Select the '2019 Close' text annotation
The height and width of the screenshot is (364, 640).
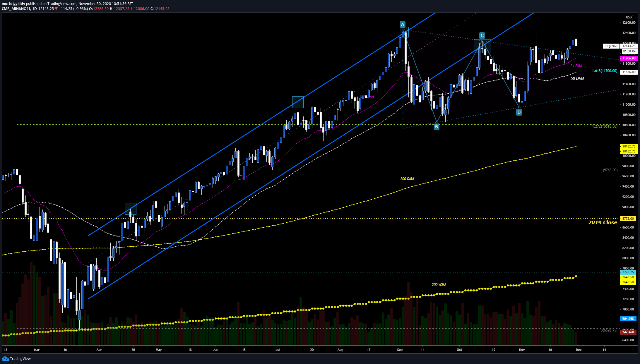pyautogui.click(x=603, y=222)
